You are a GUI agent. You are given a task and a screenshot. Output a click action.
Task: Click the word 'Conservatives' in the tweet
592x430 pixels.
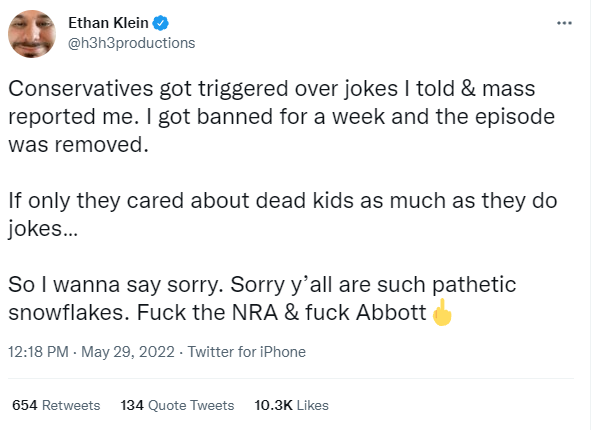point(81,89)
